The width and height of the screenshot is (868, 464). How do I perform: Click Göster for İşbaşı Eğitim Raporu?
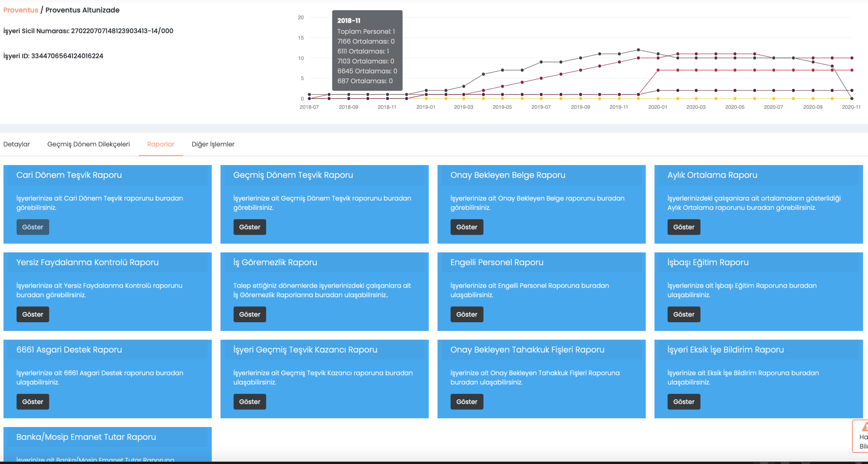[x=684, y=314]
